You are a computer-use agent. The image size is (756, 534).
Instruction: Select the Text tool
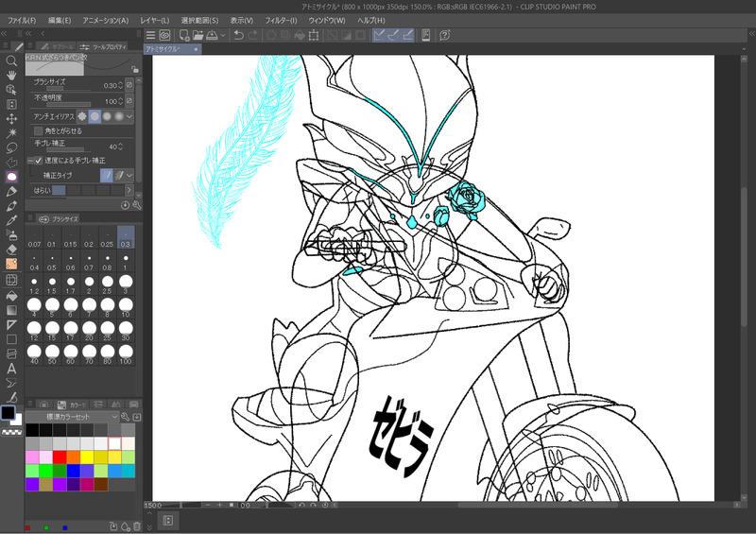coord(11,369)
